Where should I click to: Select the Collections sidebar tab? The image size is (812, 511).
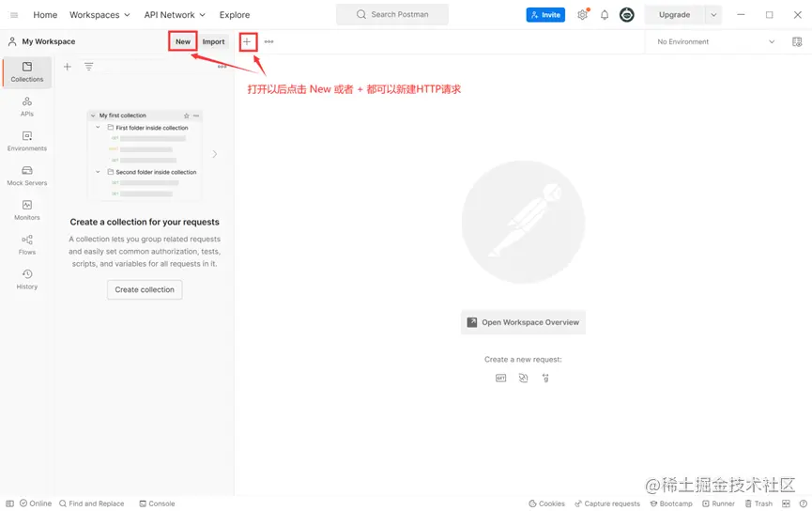(x=27, y=72)
